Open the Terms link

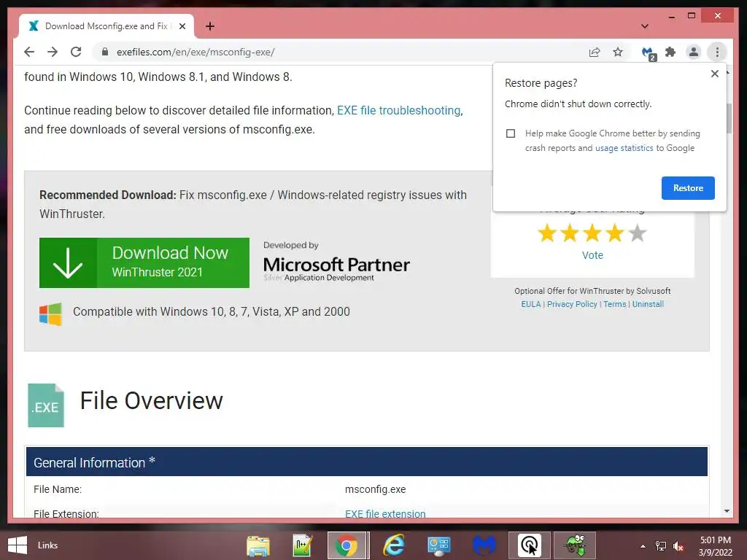click(614, 304)
